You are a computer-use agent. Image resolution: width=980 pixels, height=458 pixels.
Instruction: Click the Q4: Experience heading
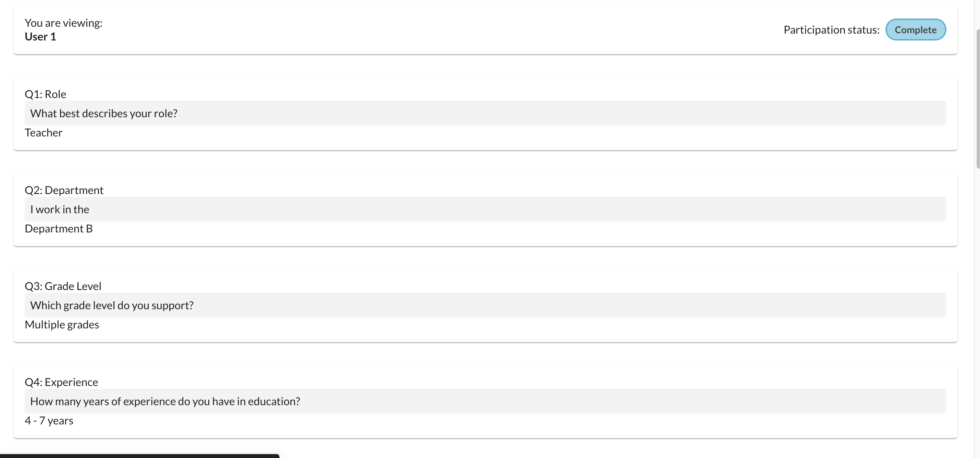pyautogui.click(x=61, y=382)
